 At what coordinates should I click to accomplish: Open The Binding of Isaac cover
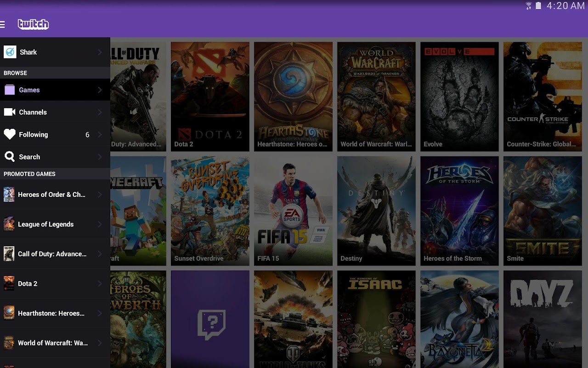point(376,319)
